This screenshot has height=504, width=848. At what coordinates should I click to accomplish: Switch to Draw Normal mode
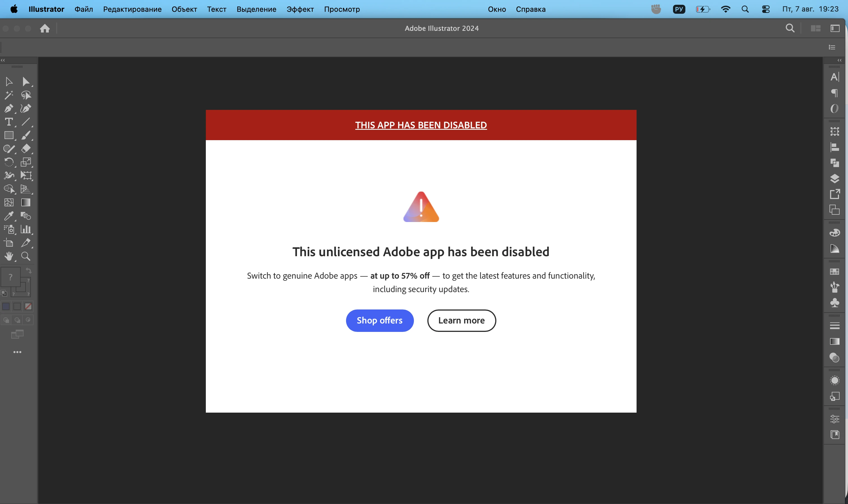pyautogui.click(x=6, y=320)
